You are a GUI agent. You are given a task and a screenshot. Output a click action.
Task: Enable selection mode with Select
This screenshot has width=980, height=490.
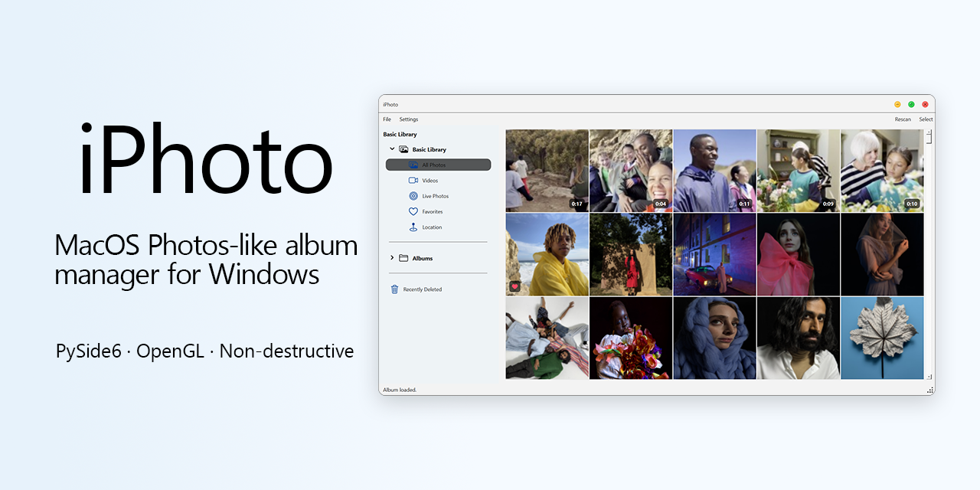point(926,119)
